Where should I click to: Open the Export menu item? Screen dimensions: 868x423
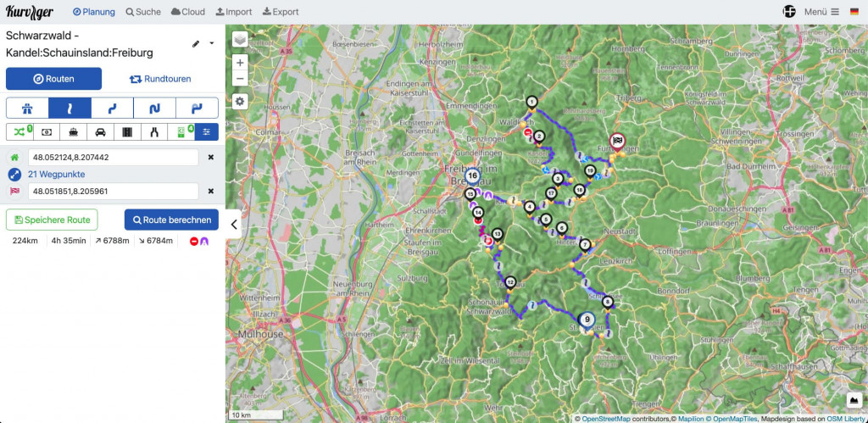[x=280, y=12]
